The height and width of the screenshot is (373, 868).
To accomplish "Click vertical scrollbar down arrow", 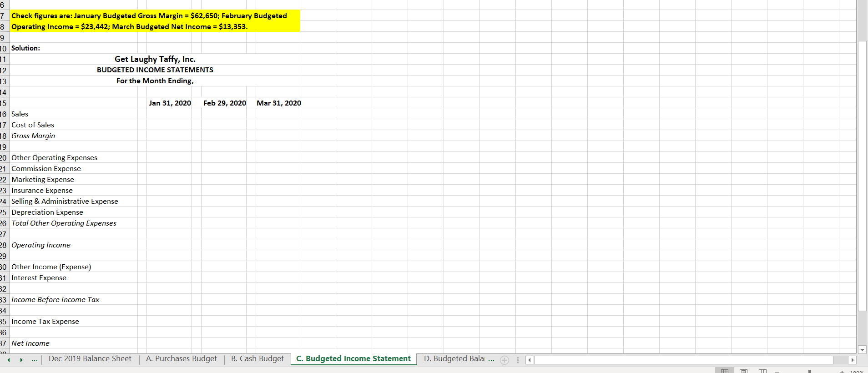I will (862, 349).
